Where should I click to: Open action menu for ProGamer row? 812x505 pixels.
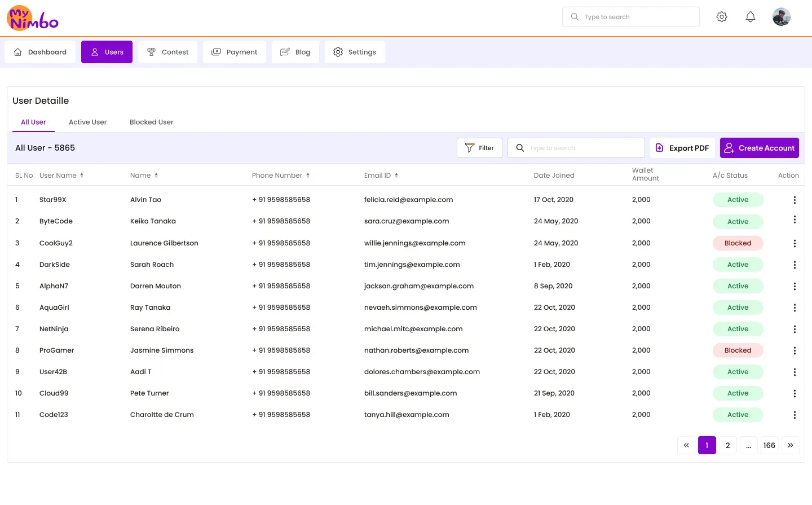tap(795, 350)
